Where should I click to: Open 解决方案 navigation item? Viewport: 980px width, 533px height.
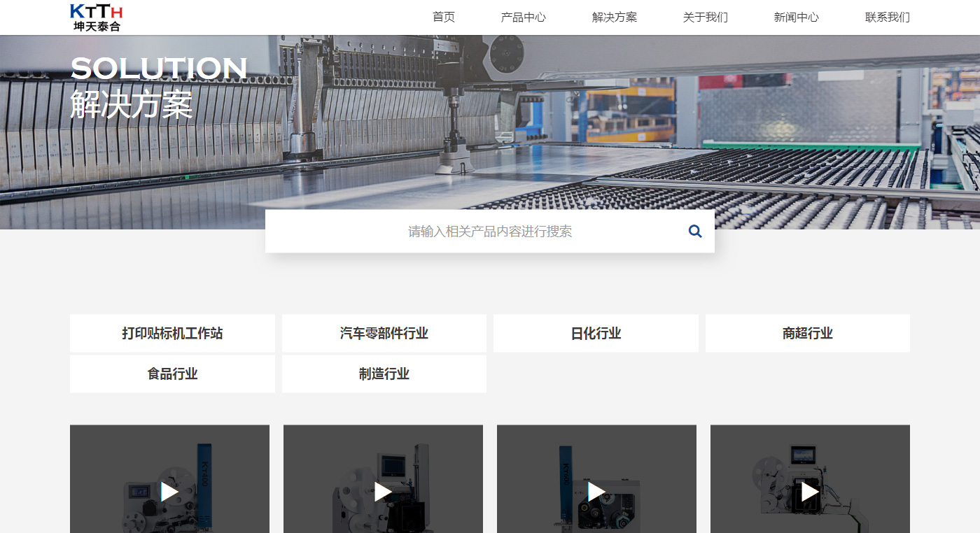click(614, 17)
